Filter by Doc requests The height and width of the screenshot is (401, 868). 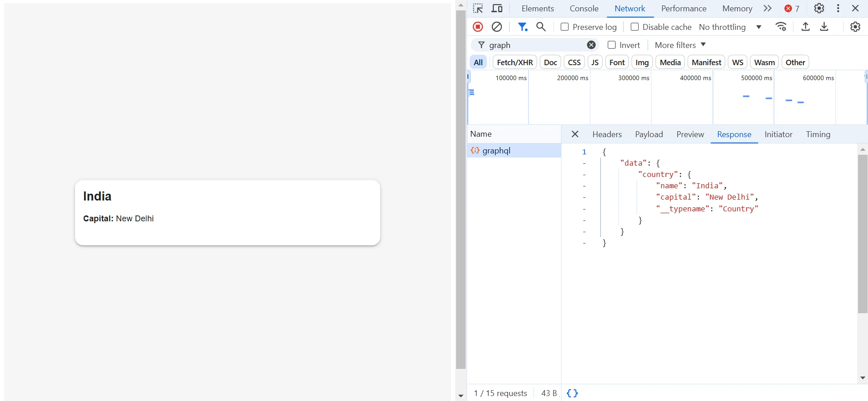[x=551, y=62]
